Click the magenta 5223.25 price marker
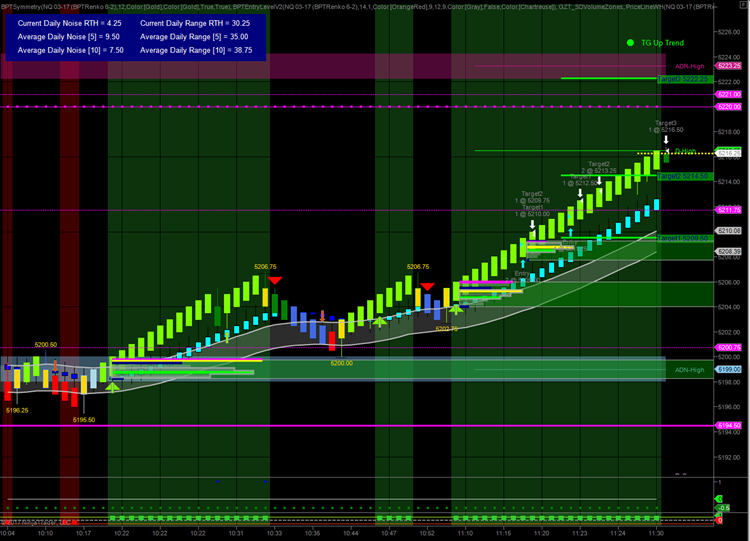 point(728,66)
